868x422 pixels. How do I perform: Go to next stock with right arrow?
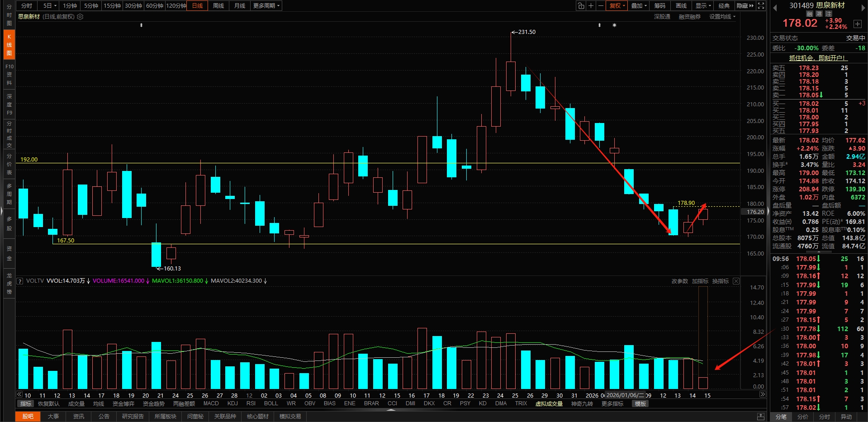[863, 7]
